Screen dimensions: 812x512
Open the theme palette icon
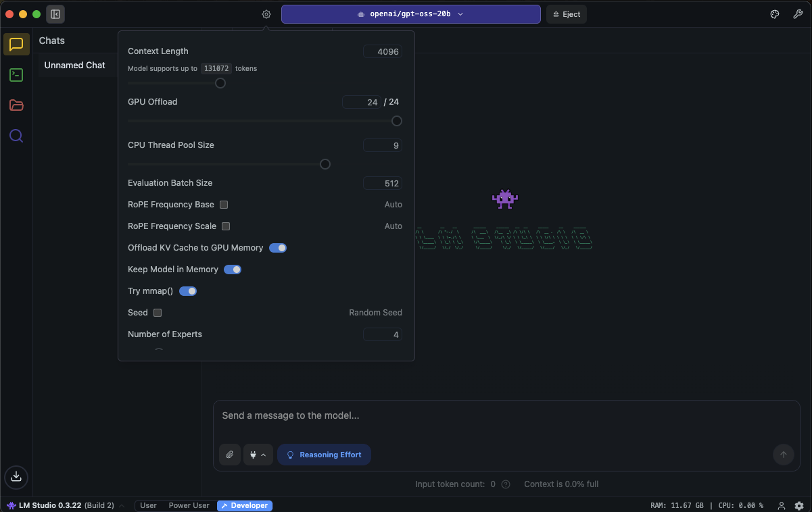(x=775, y=14)
